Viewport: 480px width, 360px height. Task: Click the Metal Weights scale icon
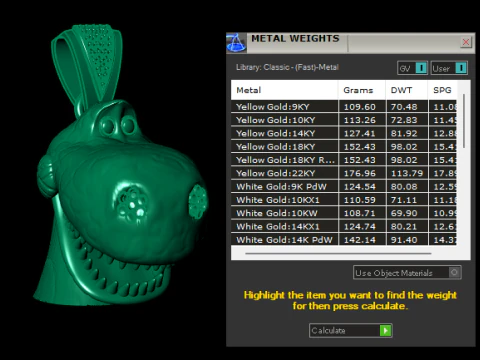pyautogui.click(x=236, y=43)
